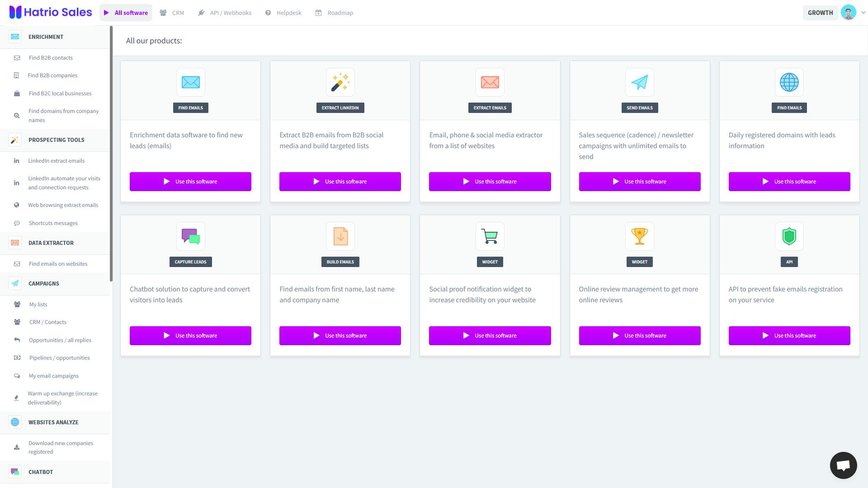Click the trophy review widget icon
868x488 pixels.
639,236
